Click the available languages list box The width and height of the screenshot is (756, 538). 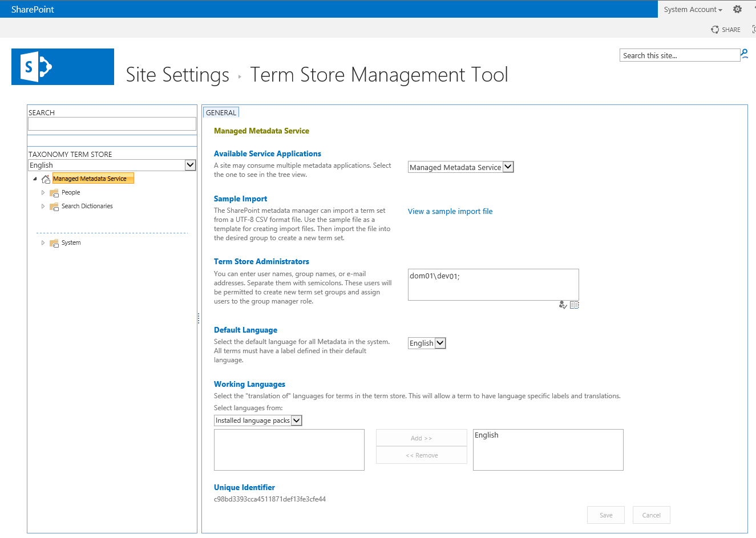pyautogui.click(x=289, y=450)
